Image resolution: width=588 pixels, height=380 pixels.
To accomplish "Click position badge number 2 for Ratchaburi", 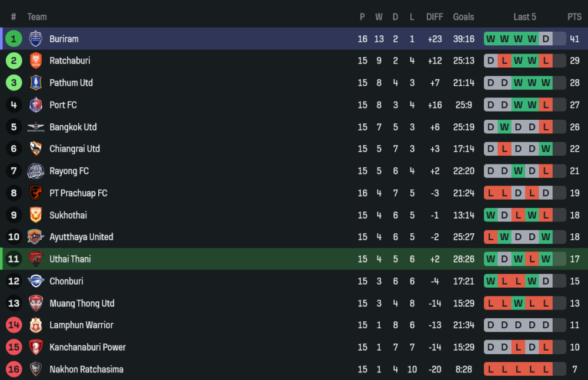I will tap(14, 60).
